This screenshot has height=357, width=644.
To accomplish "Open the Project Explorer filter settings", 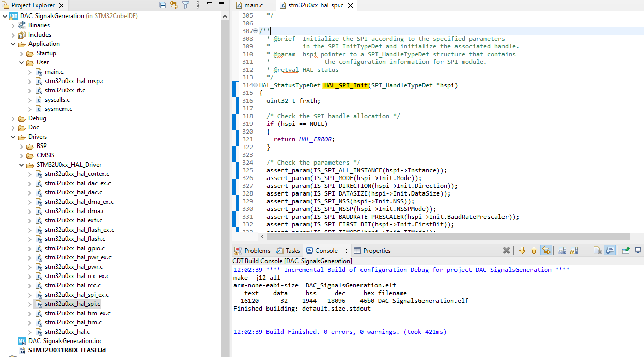I will pos(185,5).
